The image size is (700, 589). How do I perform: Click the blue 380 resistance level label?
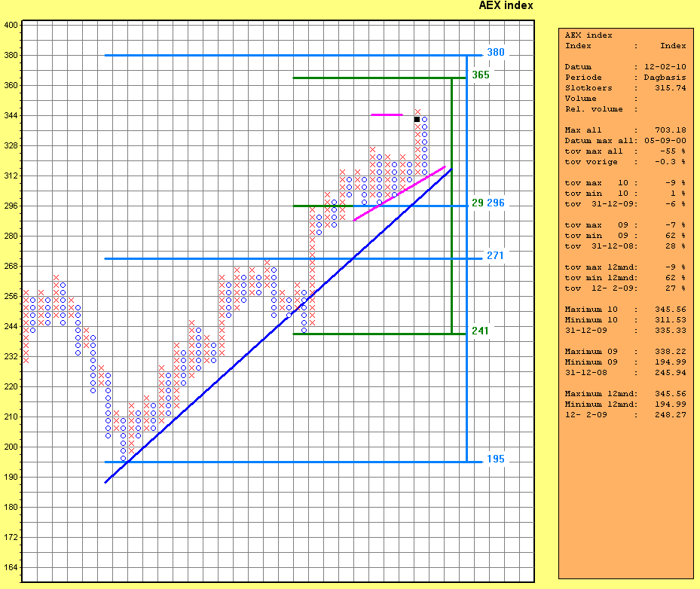(x=495, y=53)
